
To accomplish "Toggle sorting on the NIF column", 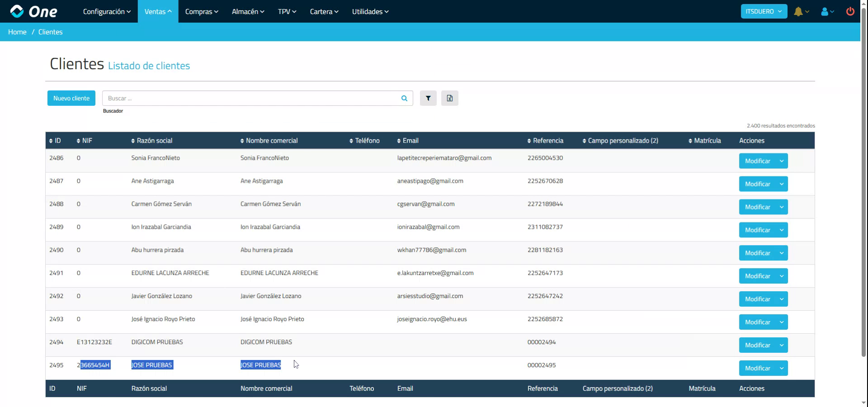I will [x=78, y=141].
